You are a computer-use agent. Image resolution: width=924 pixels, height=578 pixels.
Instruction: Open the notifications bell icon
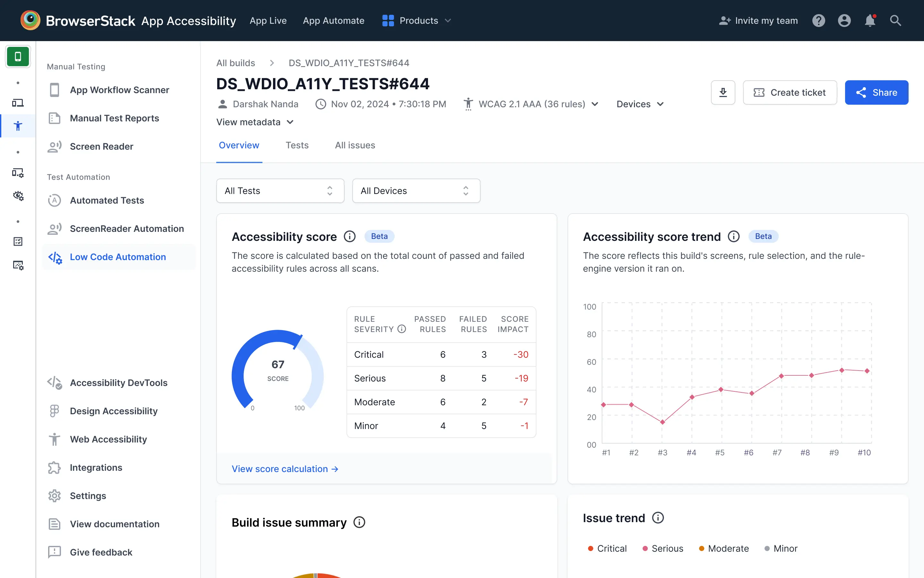click(x=870, y=21)
